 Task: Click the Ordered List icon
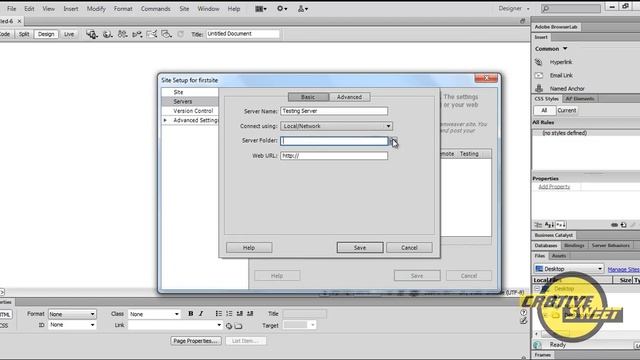(x=229, y=313)
